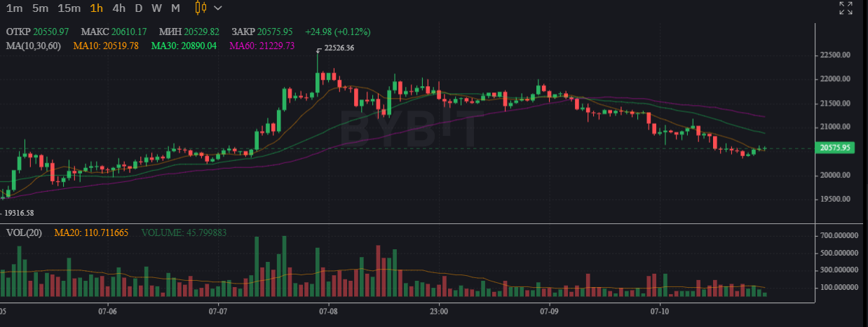Select the 5m timeframe
Image resolution: width=868 pixels, height=327 pixels.
coord(40,8)
